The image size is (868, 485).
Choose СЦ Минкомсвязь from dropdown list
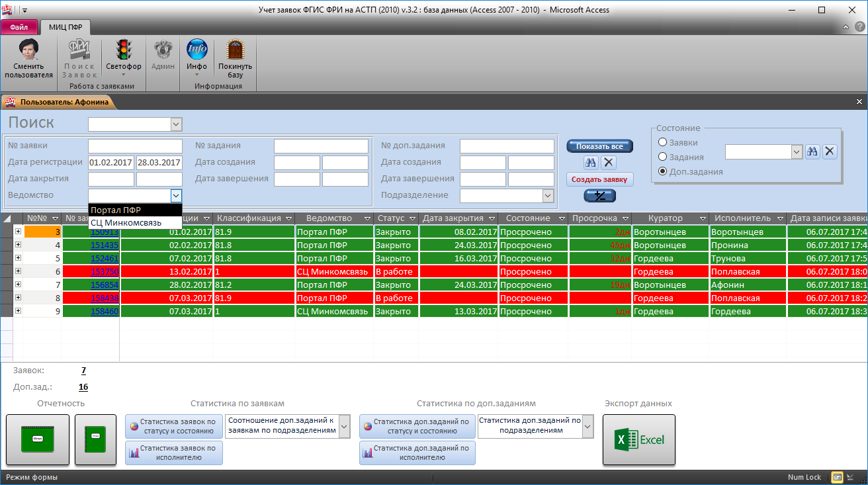point(126,223)
